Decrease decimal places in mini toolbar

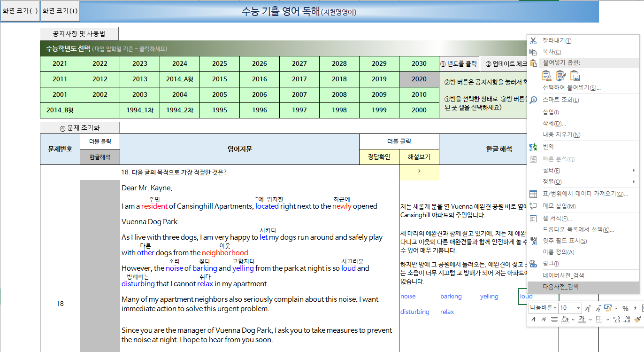coord(627,320)
